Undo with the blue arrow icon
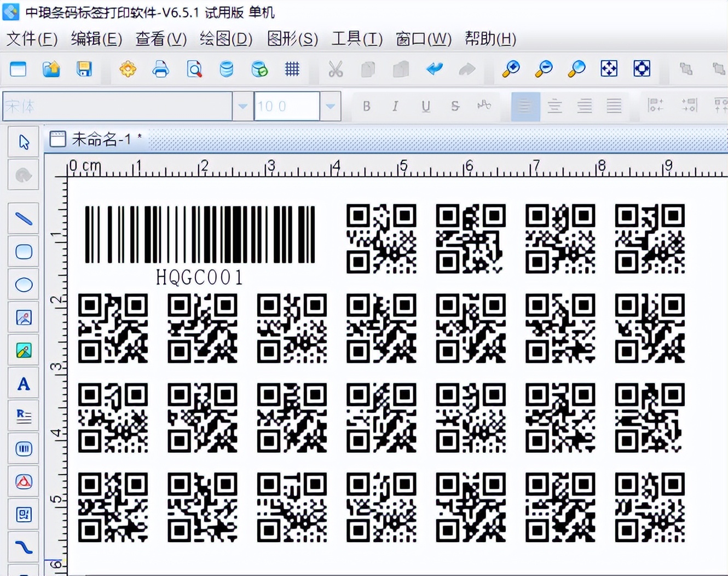The image size is (728, 576). 435,69
